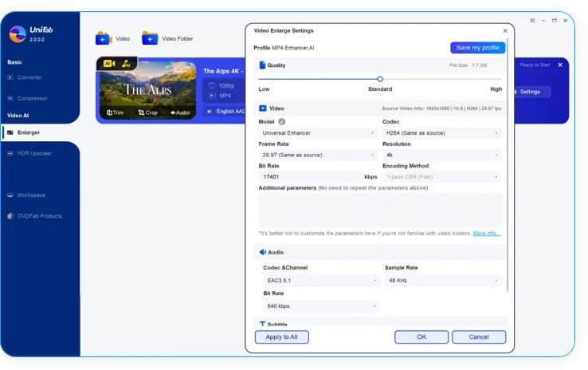
Task: Click Apply to All button
Action: (281, 337)
